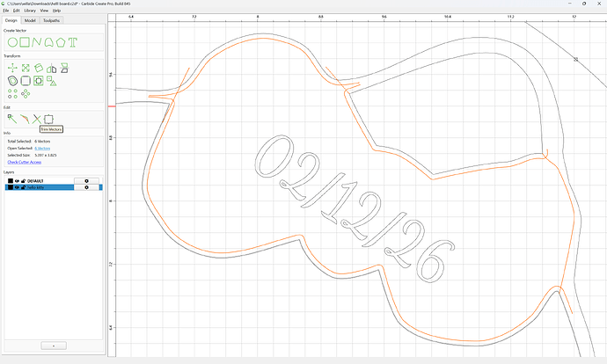Open the Move transform tool
Viewport: 607px width, 364px height.
pyautogui.click(x=12, y=68)
